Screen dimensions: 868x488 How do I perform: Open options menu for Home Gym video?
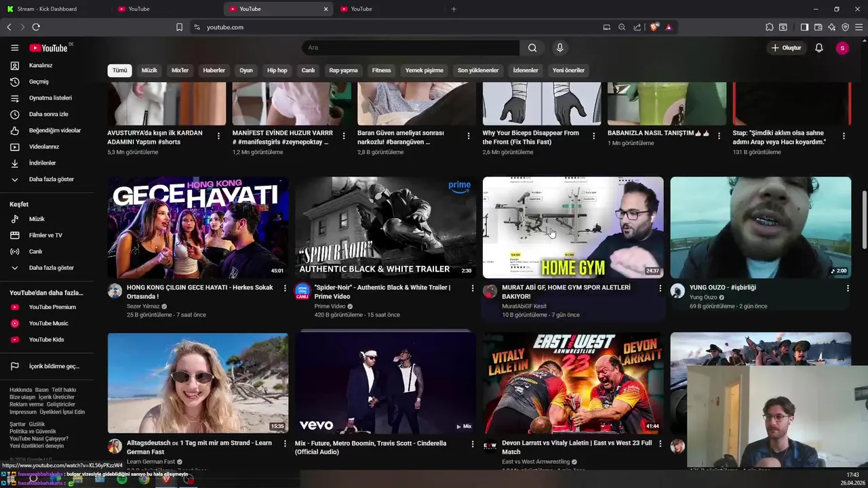pyautogui.click(x=660, y=288)
